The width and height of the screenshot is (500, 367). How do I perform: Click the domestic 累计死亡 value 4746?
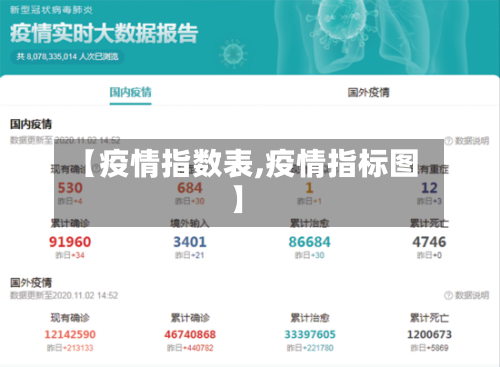pos(429,242)
